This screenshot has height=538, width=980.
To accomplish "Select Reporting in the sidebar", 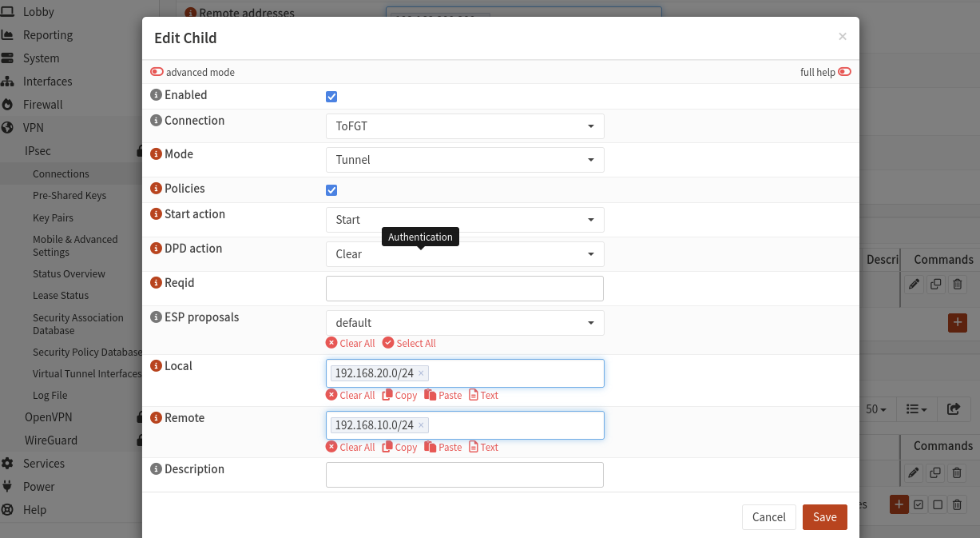I will tap(48, 35).
